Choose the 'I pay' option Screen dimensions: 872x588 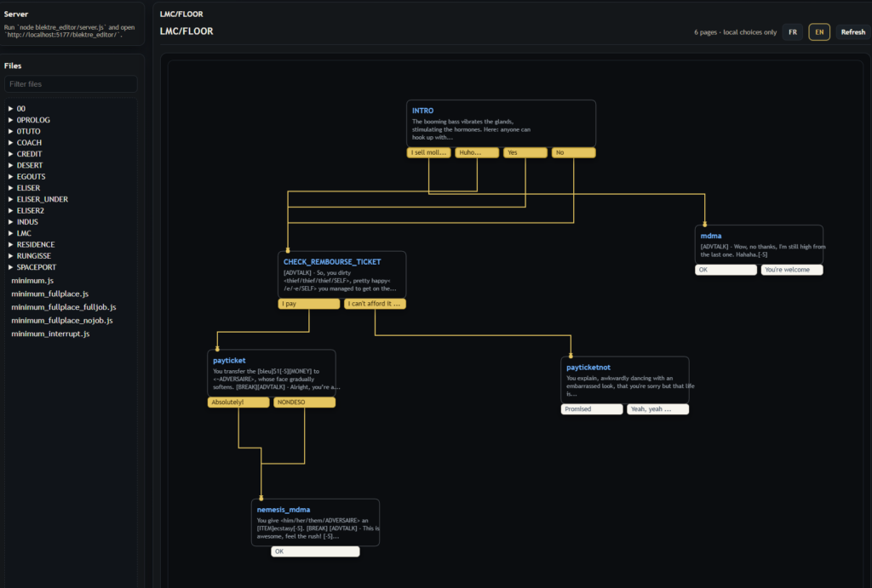[308, 304]
